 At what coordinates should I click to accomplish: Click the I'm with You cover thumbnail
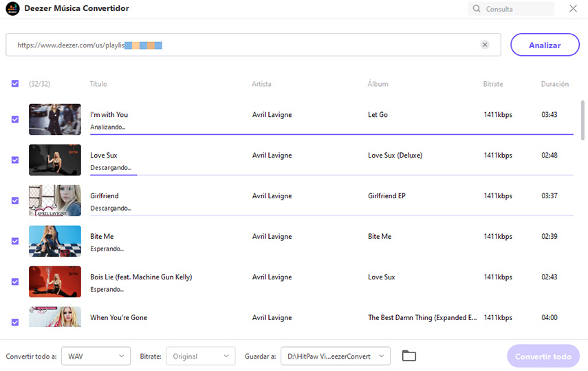click(55, 119)
